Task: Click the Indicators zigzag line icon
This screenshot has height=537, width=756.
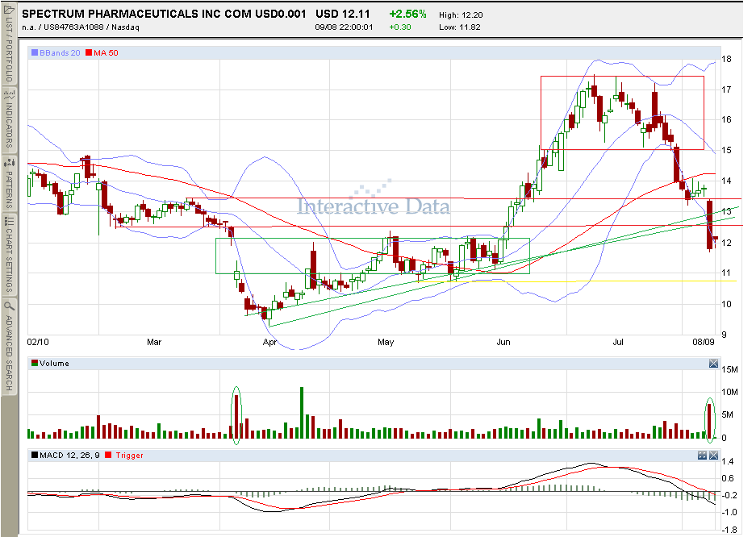Action: tap(9, 94)
